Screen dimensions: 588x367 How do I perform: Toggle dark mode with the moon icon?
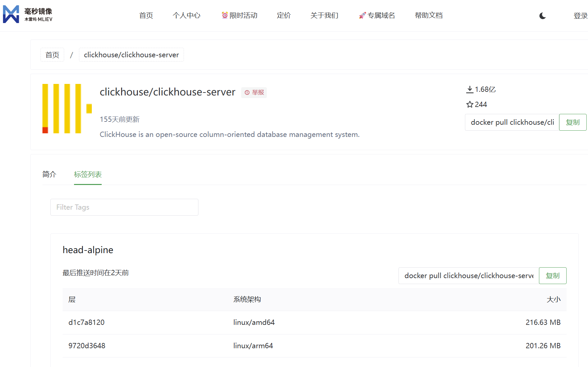[x=543, y=15]
